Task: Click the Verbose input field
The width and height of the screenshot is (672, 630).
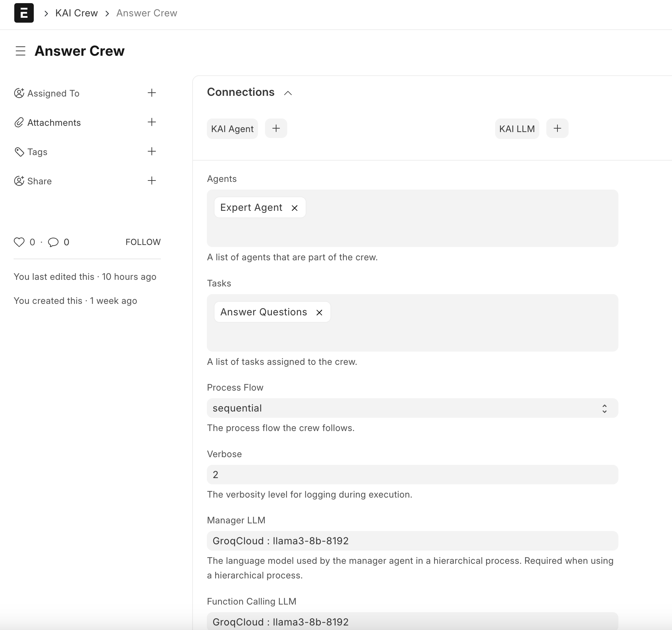Action: pyautogui.click(x=412, y=475)
